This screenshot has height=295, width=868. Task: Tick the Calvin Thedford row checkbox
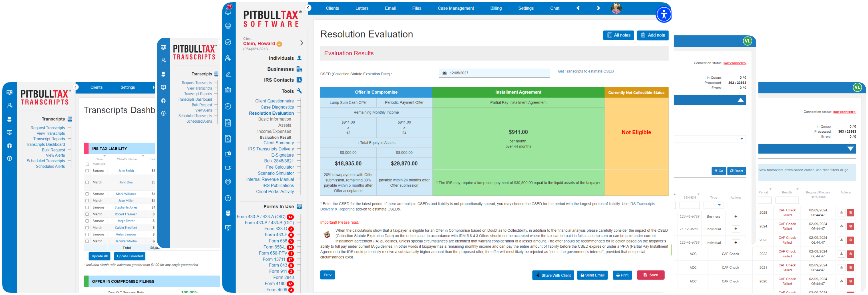click(87, 228)
